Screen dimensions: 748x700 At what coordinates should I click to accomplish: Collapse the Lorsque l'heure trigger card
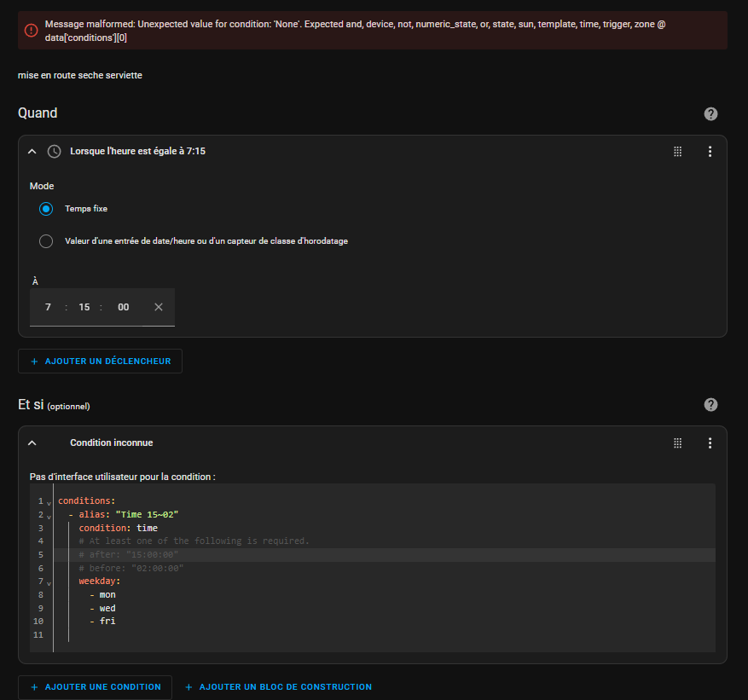point(32,151)
